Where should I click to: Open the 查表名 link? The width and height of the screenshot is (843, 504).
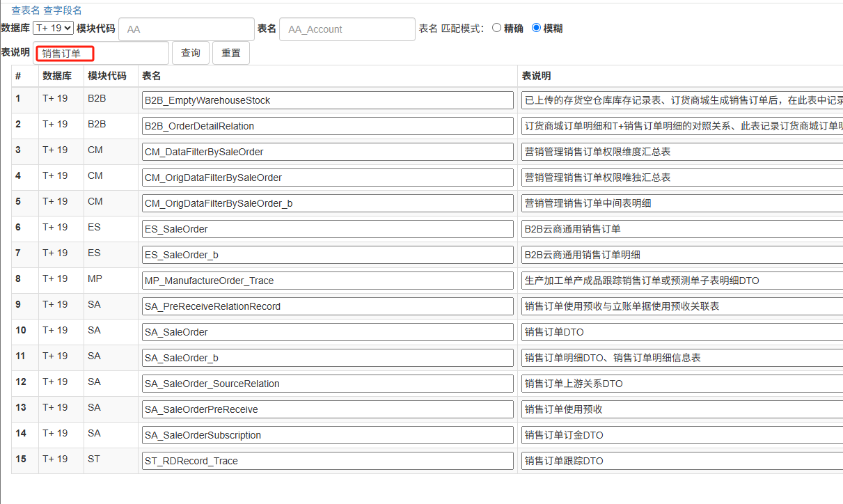pyautogui.click(x=25, y=10)
